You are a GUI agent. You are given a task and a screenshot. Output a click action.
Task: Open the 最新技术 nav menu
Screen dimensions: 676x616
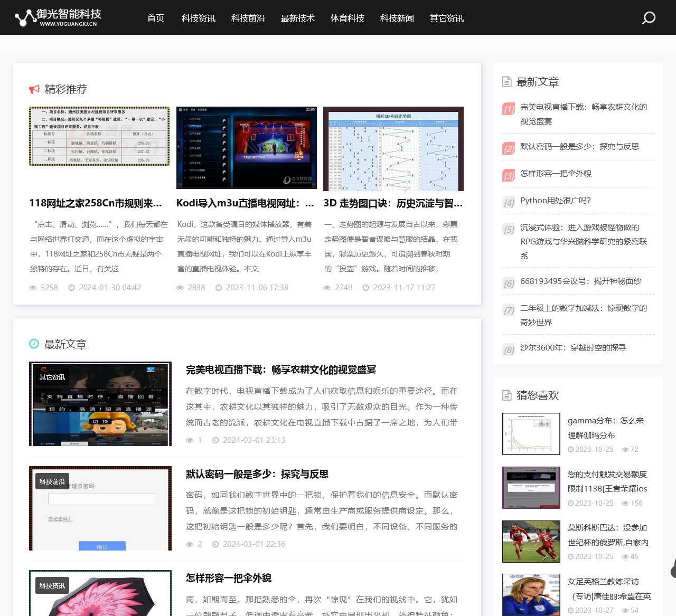point(298,18)
